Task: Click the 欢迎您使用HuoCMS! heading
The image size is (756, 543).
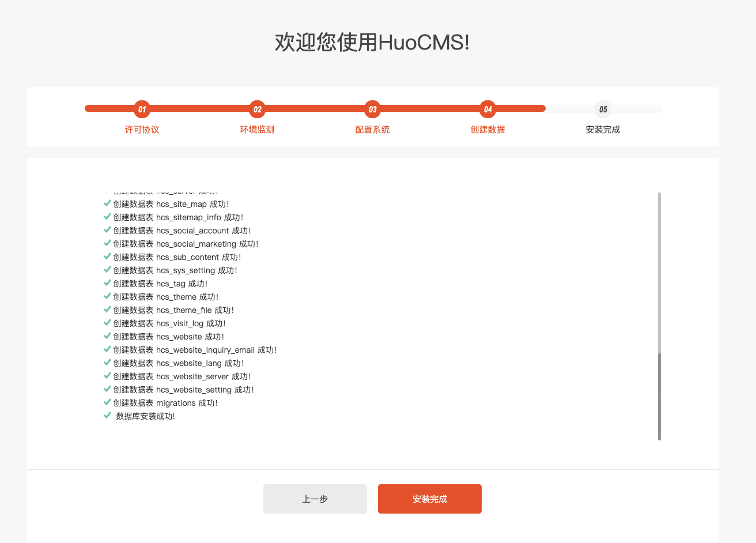Action: click(x=372, y=42)
